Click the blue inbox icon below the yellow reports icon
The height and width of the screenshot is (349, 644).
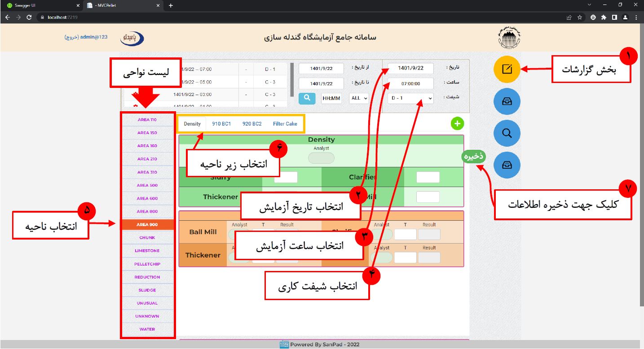coord(507,101)
